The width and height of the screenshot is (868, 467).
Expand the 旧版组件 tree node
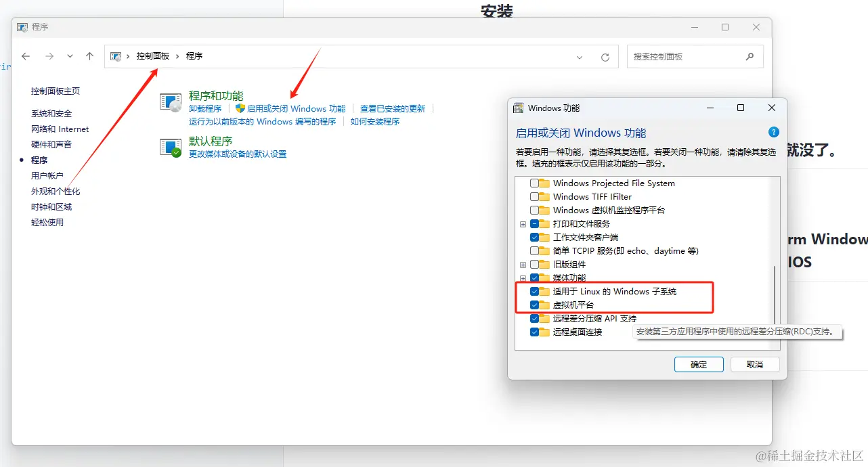tap(523, 265)
